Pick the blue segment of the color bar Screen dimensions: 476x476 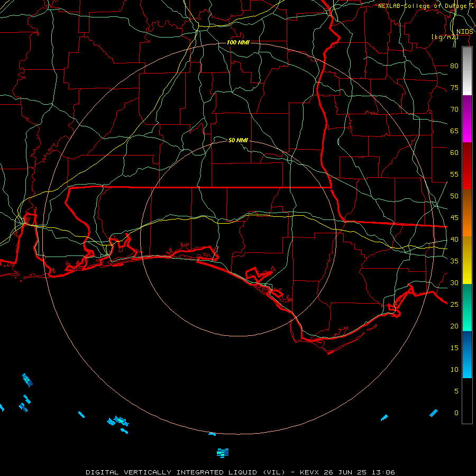(467, 354)
